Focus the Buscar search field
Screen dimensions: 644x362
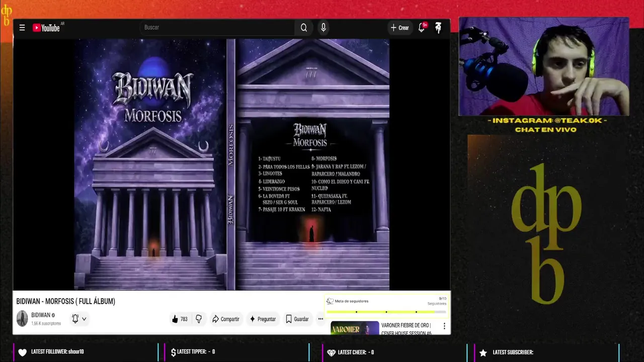pyautogui.click(x=216, y=27)
